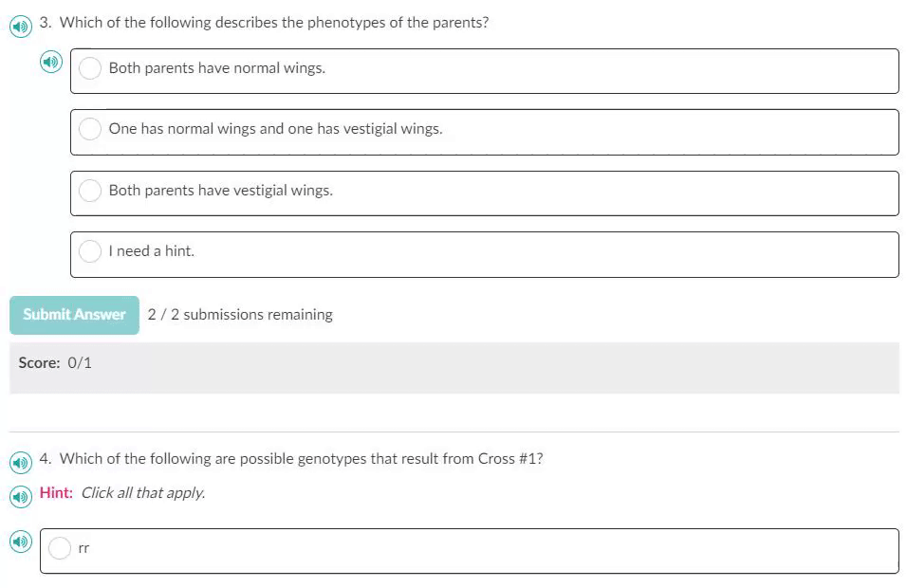The width and height of the screenshot is (907, 588).
Task: Play audio for the rr answer option
Action: pos(21,542)
